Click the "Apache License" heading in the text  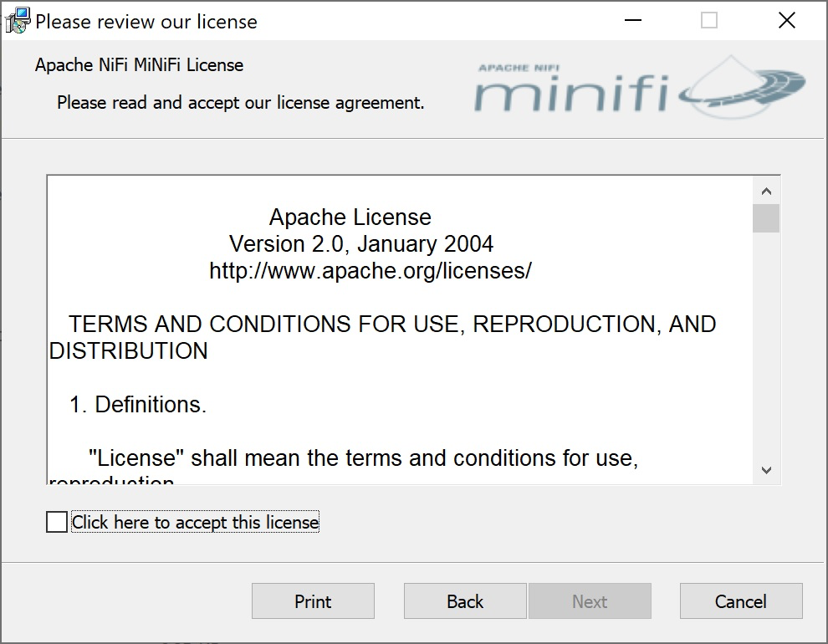point(350,217)
